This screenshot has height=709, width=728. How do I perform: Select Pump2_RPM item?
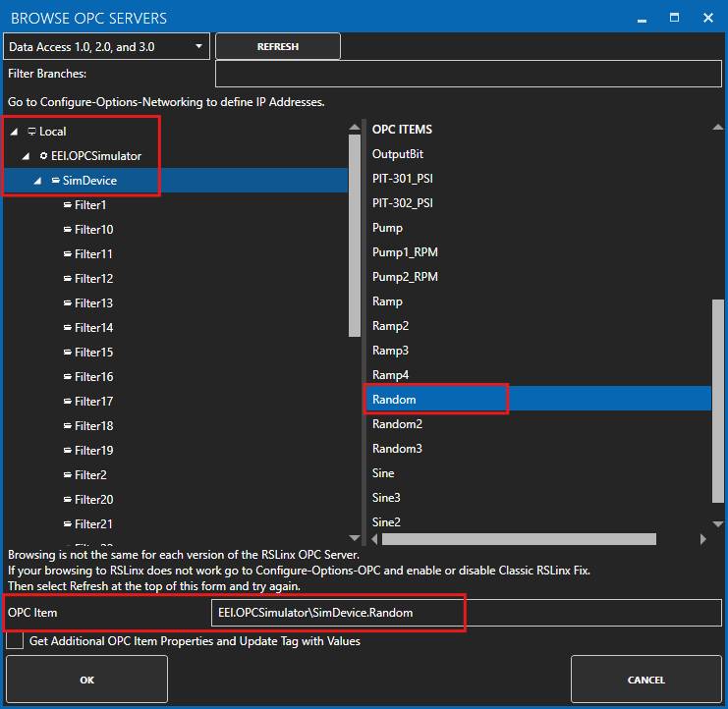405,277
